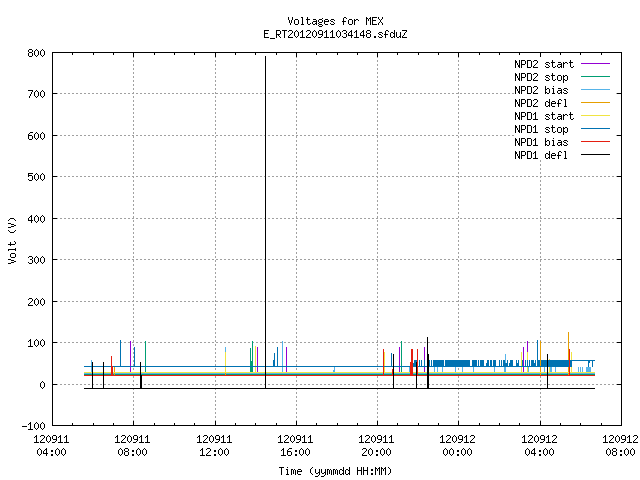The image size is (640, 480).
Task: Select the NPD1 defl legend label
Action: click(541, 155)
